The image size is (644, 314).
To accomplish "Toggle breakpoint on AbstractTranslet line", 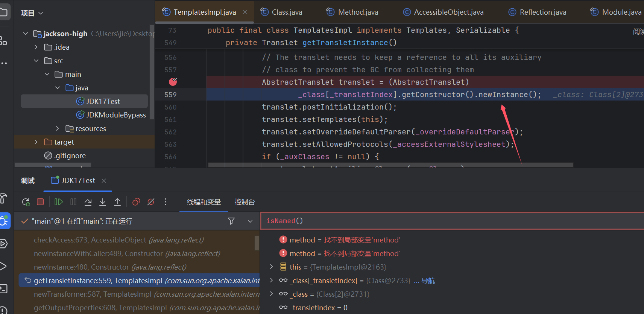I will 173,82.
